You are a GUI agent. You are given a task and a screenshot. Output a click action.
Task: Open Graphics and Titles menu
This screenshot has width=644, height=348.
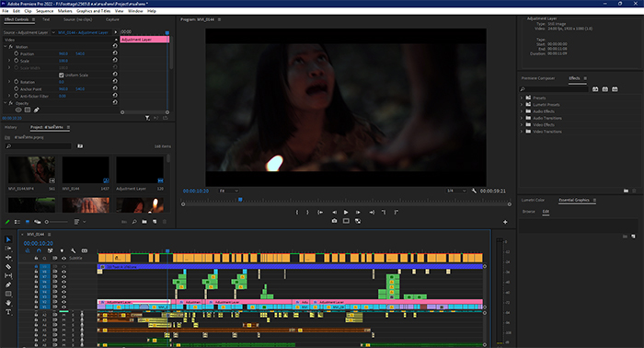tap(93, 11)
